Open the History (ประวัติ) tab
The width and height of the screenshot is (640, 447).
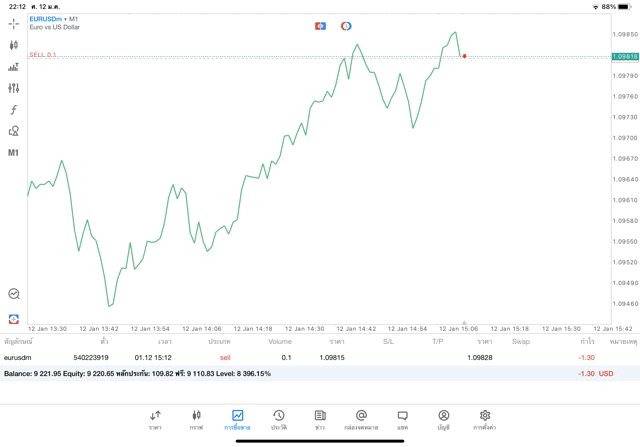click(x=278, y=419)
